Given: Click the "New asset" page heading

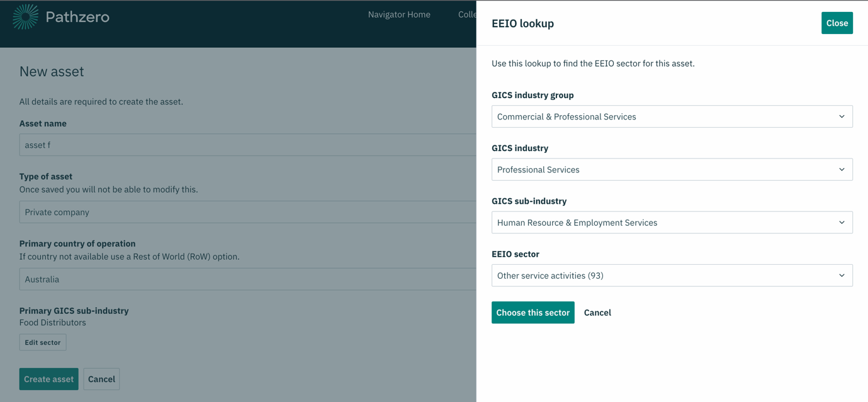Looking at the screenshot, I should coord(52,72).
